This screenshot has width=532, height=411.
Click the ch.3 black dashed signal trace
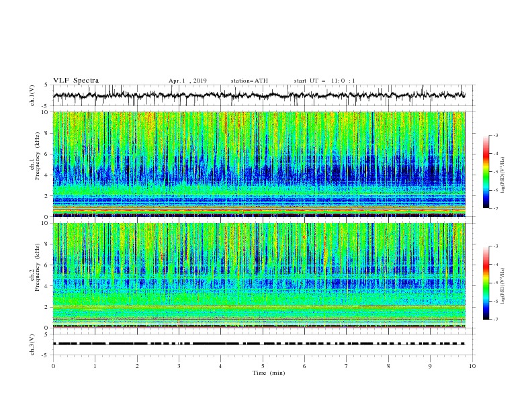[259, 344]
